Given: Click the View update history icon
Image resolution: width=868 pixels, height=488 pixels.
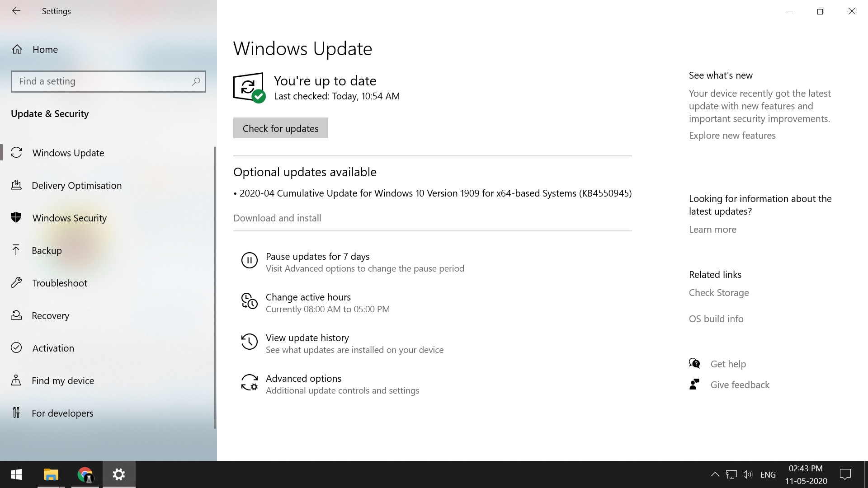Looking at the screenshot, I should click(x=249, y=342).
